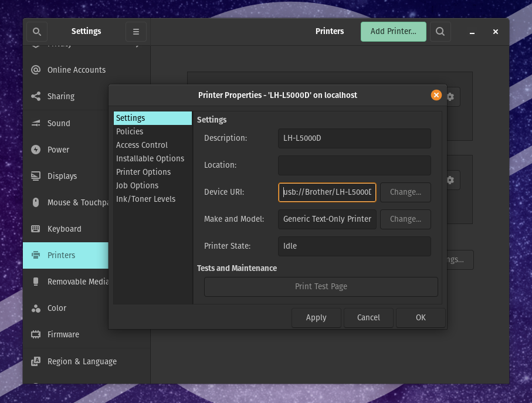Click the Online Accounts icon in sidebar
Screen dimensions: 532x403
[x=36, y=70]
